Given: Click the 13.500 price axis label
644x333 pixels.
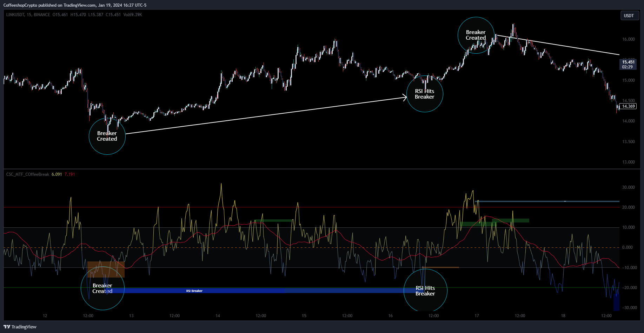Looking at the screenshot, I should pos(629,142).
